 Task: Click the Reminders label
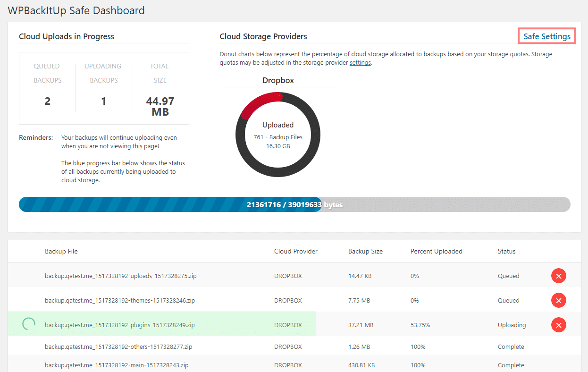tap(36, 137)
